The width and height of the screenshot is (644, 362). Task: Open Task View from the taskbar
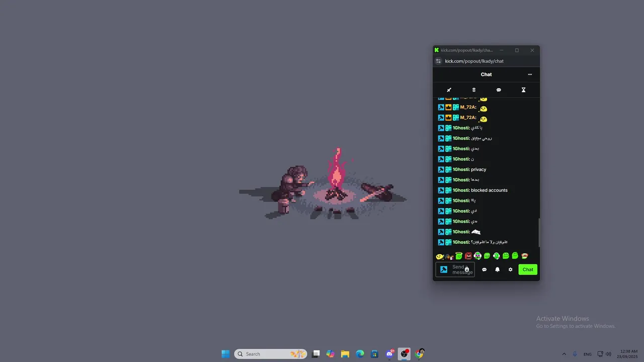[x=316, y=354]
